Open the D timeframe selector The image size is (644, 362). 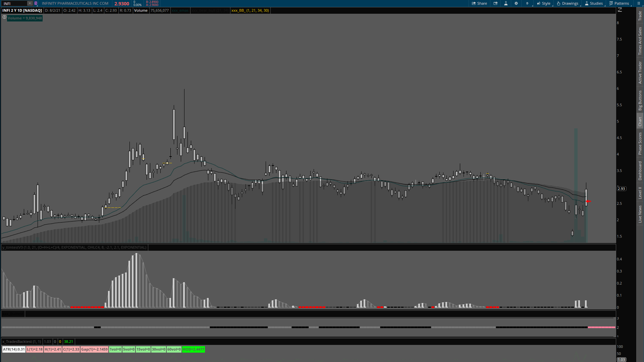pyautogui.click(x=527, y=3)
